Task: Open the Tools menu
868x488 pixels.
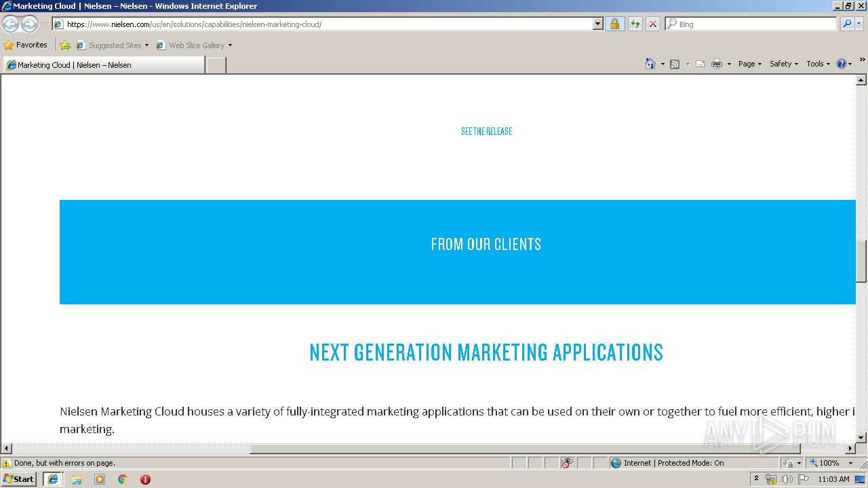Action: (x=818, y=64)
